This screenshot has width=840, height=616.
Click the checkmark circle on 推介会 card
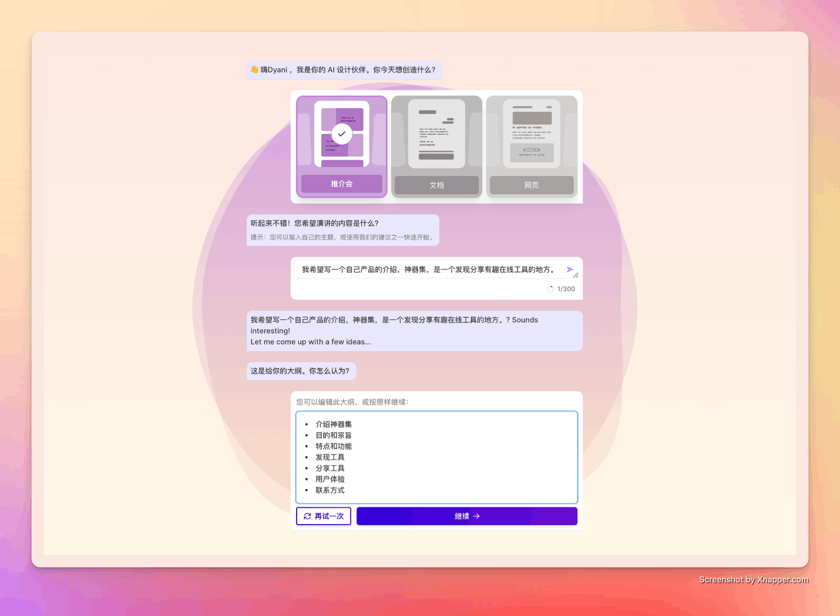point(342,134)
